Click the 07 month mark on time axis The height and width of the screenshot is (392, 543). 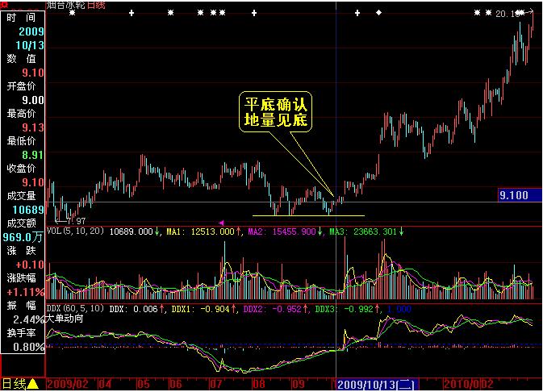click(216, 384)
